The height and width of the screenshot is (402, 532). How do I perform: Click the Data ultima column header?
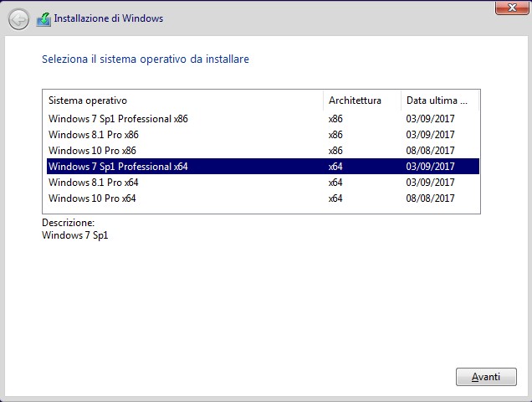click(x=440, y=100)
